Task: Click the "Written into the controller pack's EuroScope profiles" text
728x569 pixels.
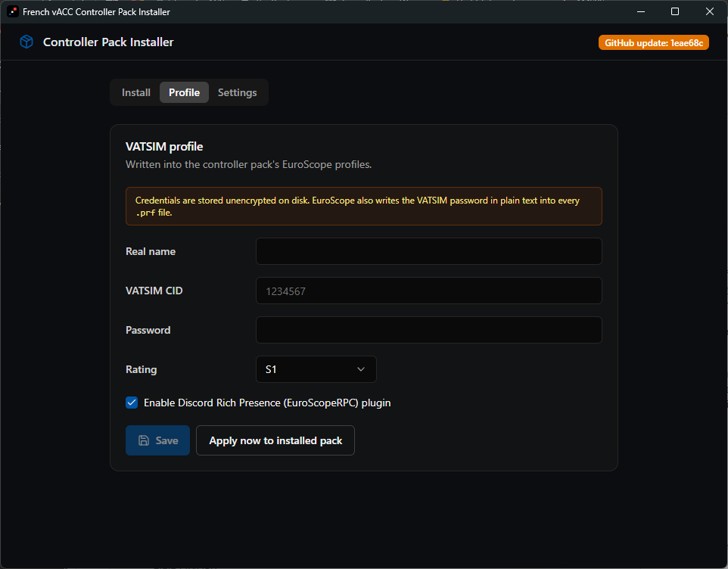Action: pos(248,164)
